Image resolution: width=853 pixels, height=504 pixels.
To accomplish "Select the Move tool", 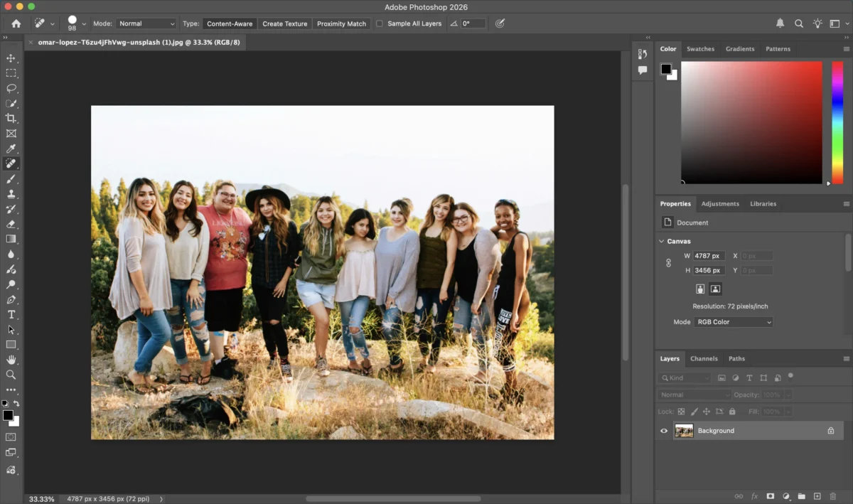I will (x=10, y=58).
